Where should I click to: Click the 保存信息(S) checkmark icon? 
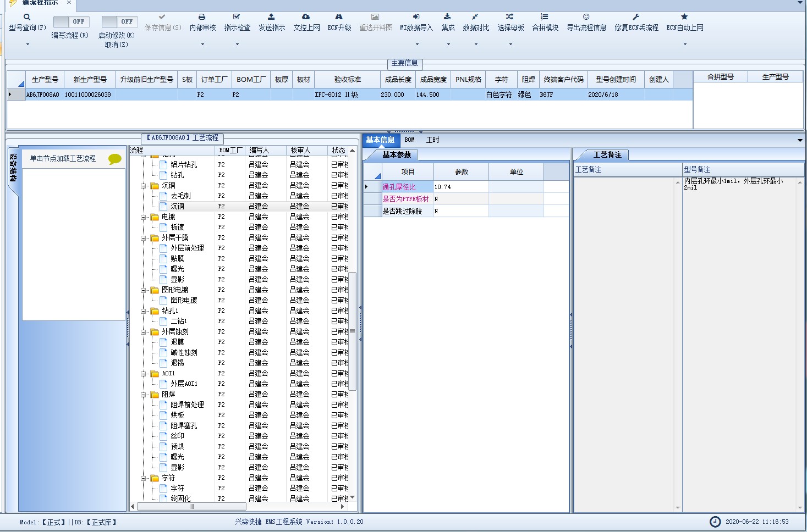pos(162,17)
